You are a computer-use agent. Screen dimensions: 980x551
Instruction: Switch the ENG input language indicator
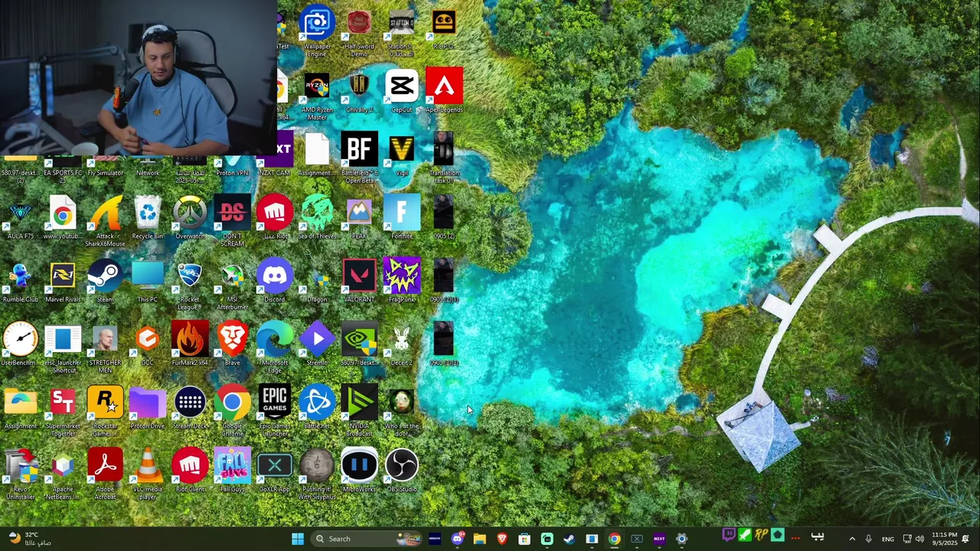[x=887, y=539]
